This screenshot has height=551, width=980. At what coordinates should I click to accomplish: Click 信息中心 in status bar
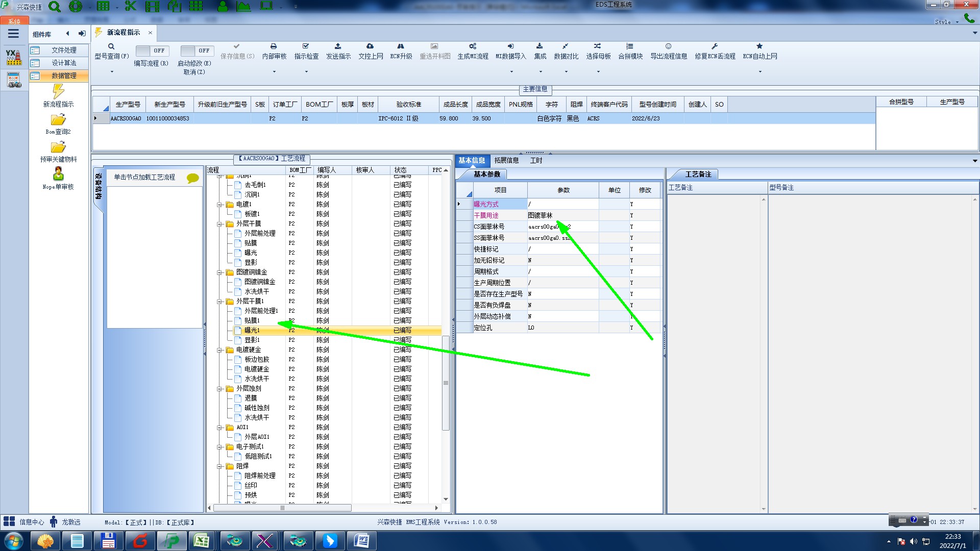(x=24, y=522)
